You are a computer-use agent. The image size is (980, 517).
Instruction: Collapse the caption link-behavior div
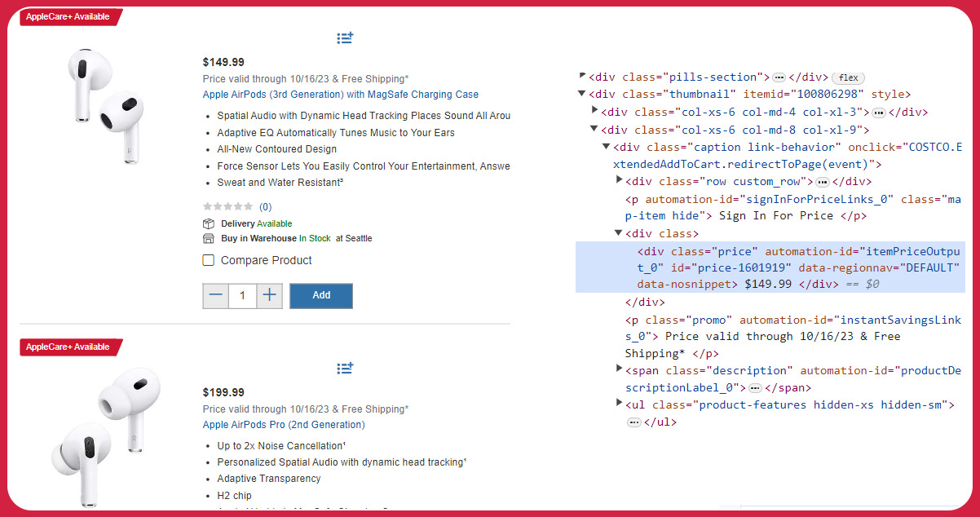(x=606, y=147)
